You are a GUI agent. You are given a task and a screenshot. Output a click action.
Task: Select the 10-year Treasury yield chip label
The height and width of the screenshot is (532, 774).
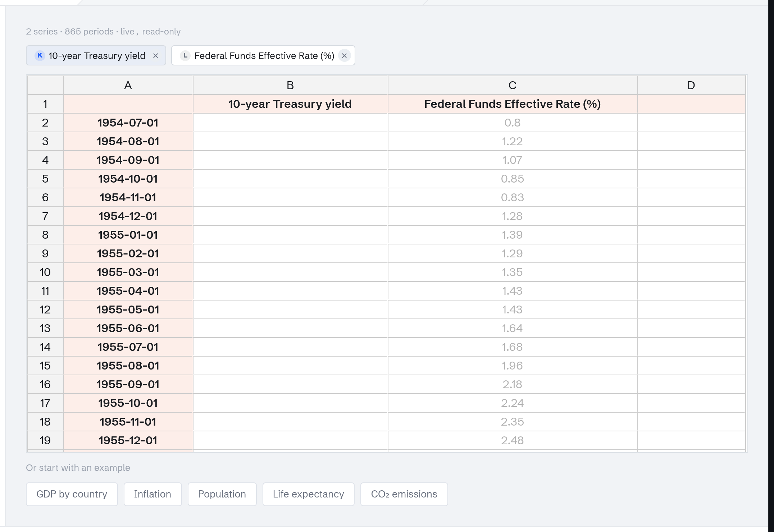click(97, 56)
